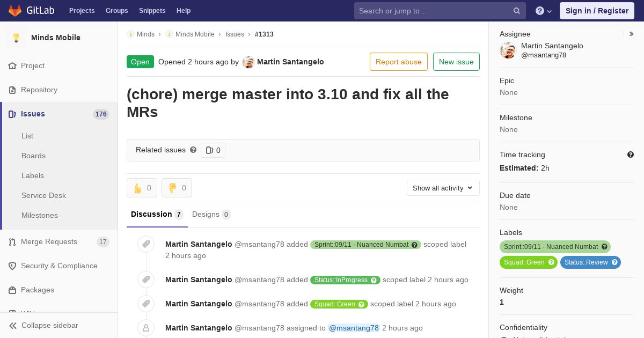
Task: Click label icon beside Sprint label activity
Action: [146, 245]
